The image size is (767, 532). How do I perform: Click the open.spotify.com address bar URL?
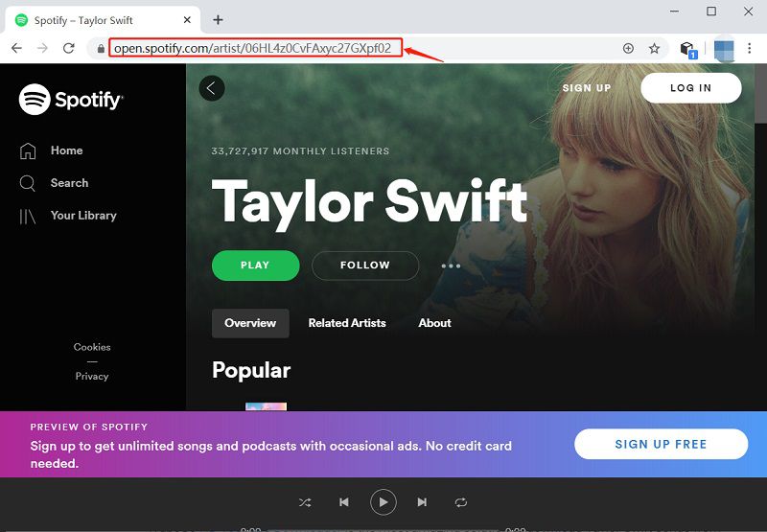point(253,48)
